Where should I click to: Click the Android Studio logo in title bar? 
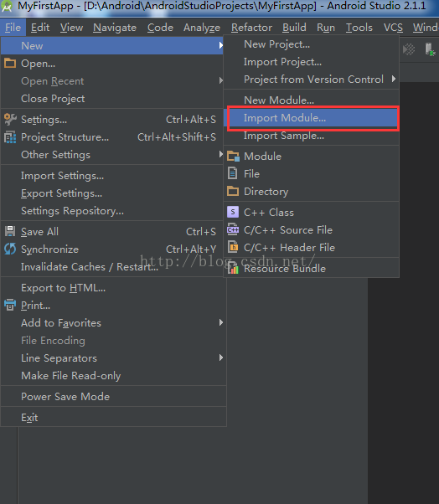tap(7, 6)
